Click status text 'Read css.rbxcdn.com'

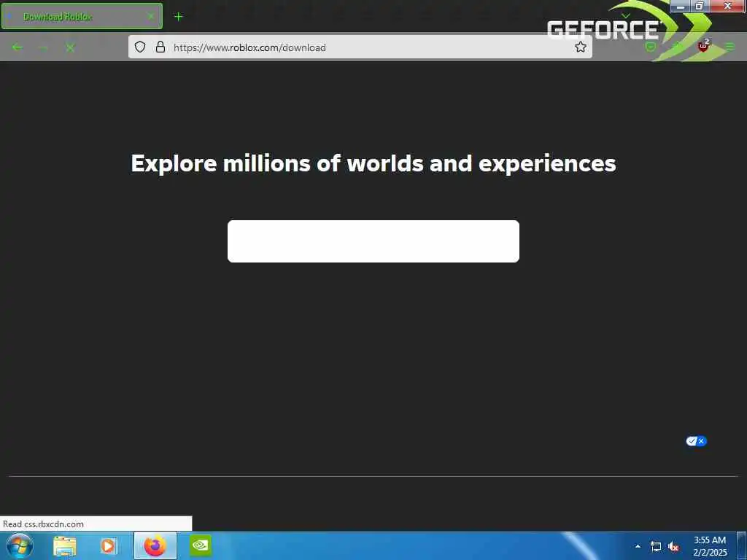coord(43,524)
